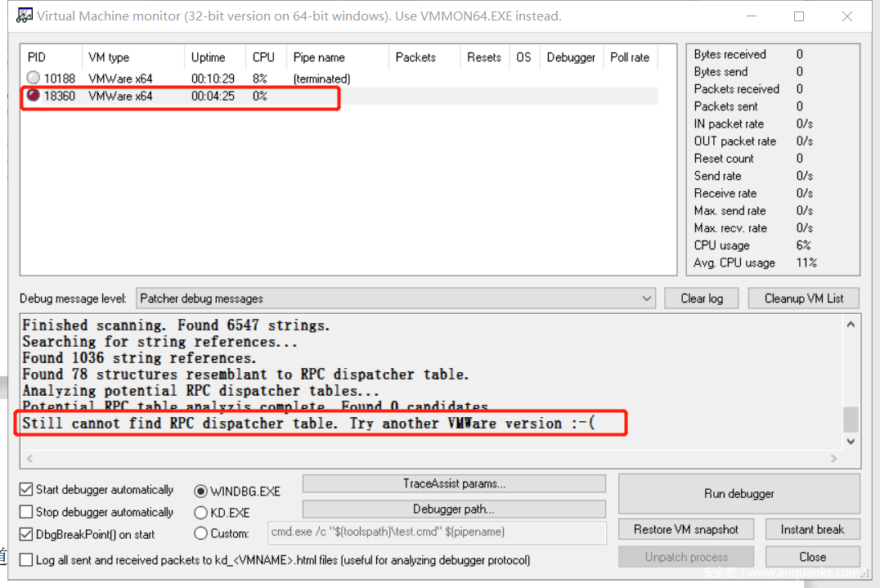This screenshot has width=880, height=588.
Task: Click the custom debugger command input field
Action: coord(437,532)
